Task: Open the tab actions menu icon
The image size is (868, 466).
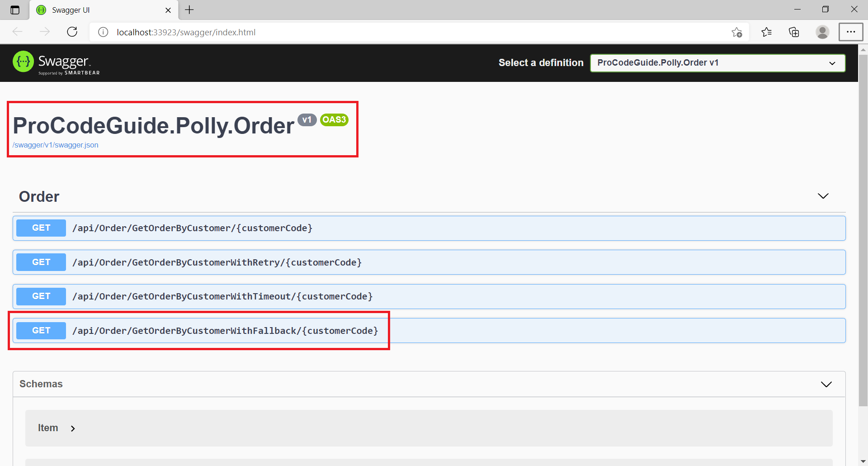Action: coord(15,10)
